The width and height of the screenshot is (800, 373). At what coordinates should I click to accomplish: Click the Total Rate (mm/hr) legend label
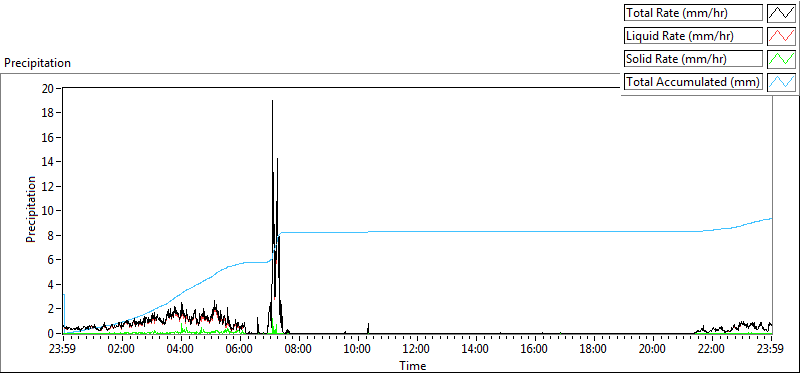694,13
